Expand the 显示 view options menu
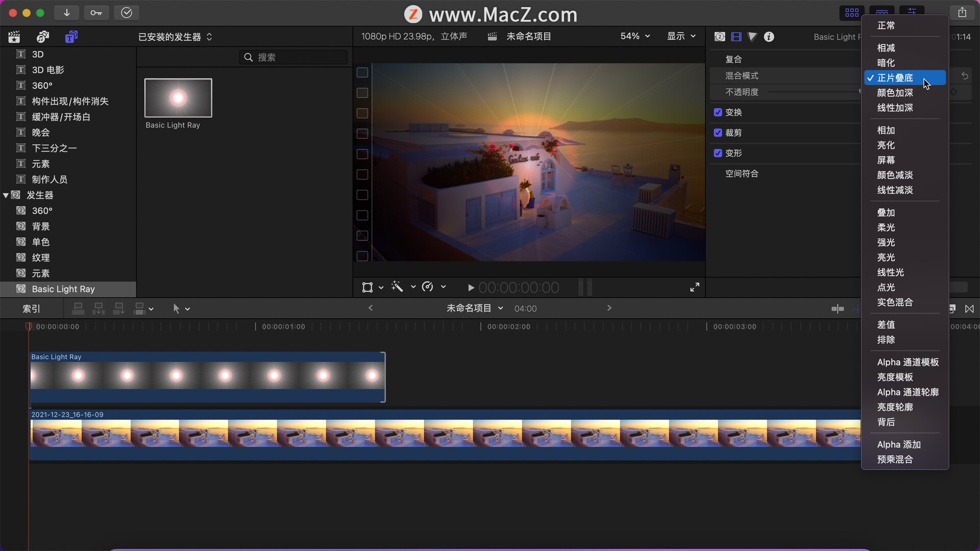 coord(681,36)
